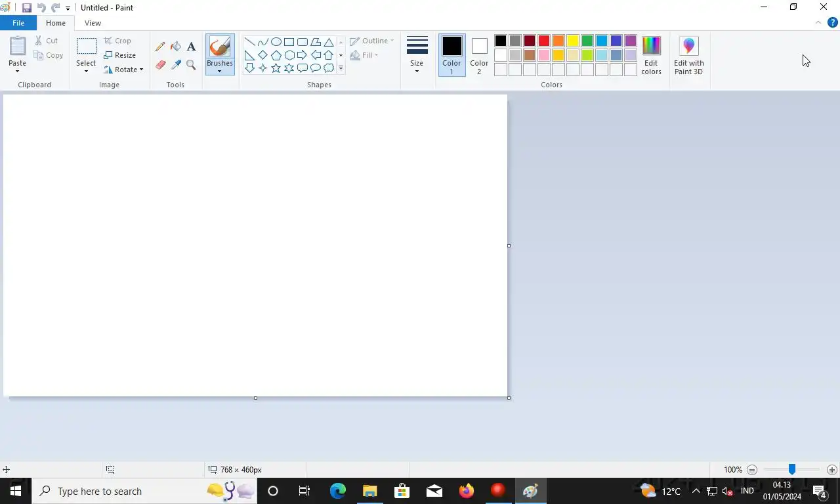Pick the red color swatch
This screenshot has height=504, width=840.
tap(544, 41)
